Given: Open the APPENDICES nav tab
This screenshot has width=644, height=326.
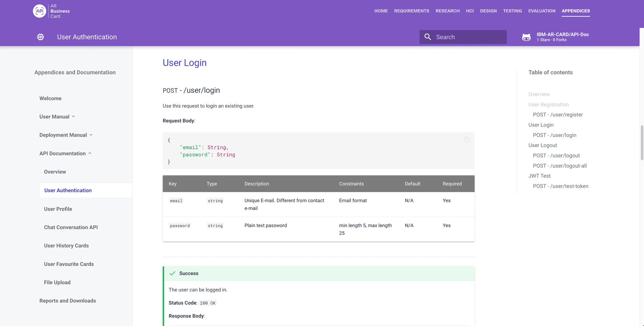Looking at the screenshot, I should click(576, 11).
